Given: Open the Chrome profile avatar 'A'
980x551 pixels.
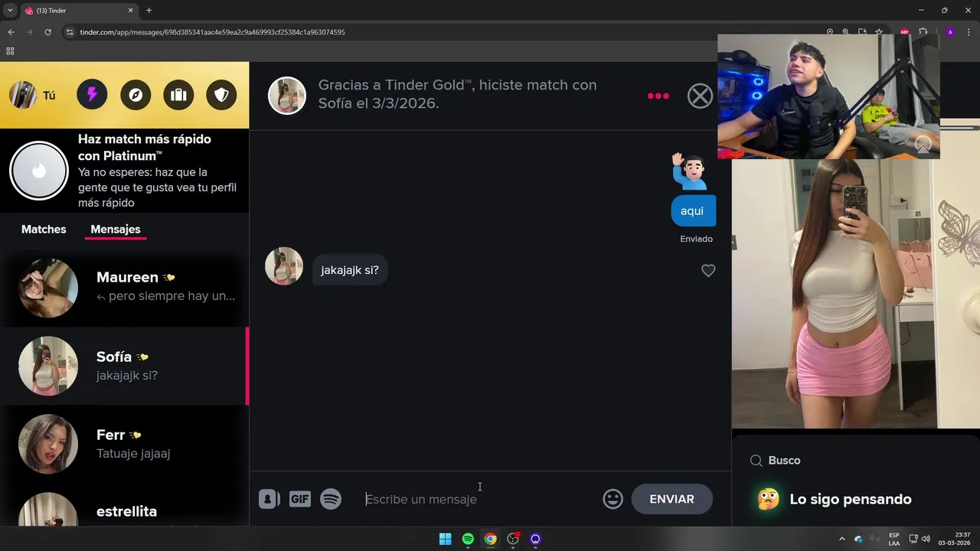Looking at the screenshot, I should tap(950, 32).
